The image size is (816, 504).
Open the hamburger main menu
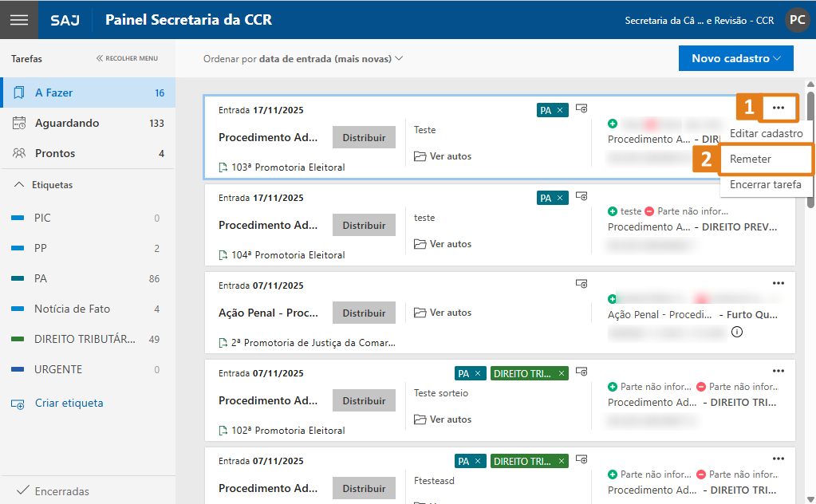19,20
